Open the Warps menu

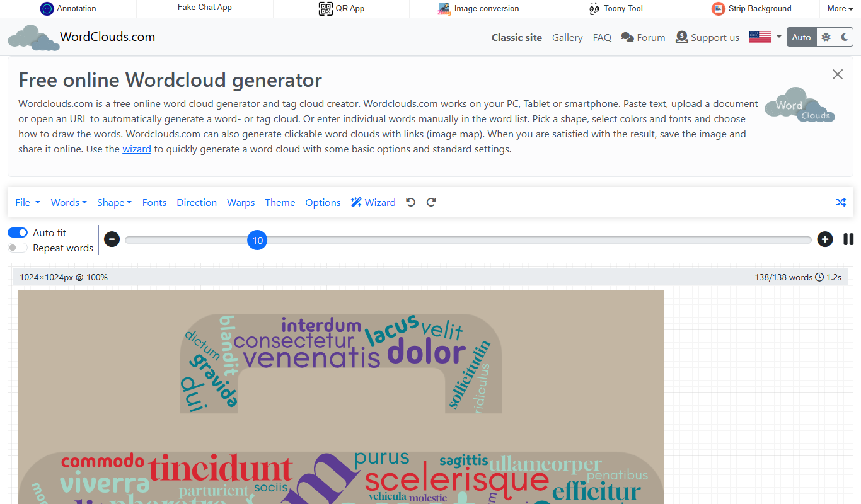point(241,202)
